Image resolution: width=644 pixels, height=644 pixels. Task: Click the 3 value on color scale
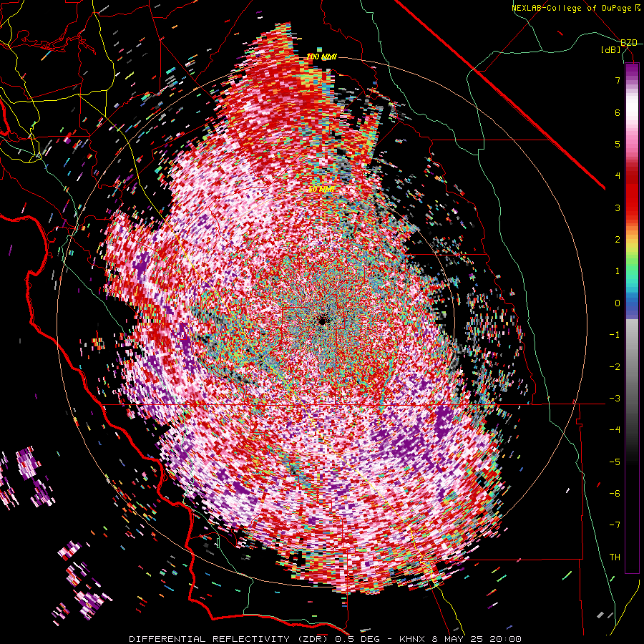(618, 208)
